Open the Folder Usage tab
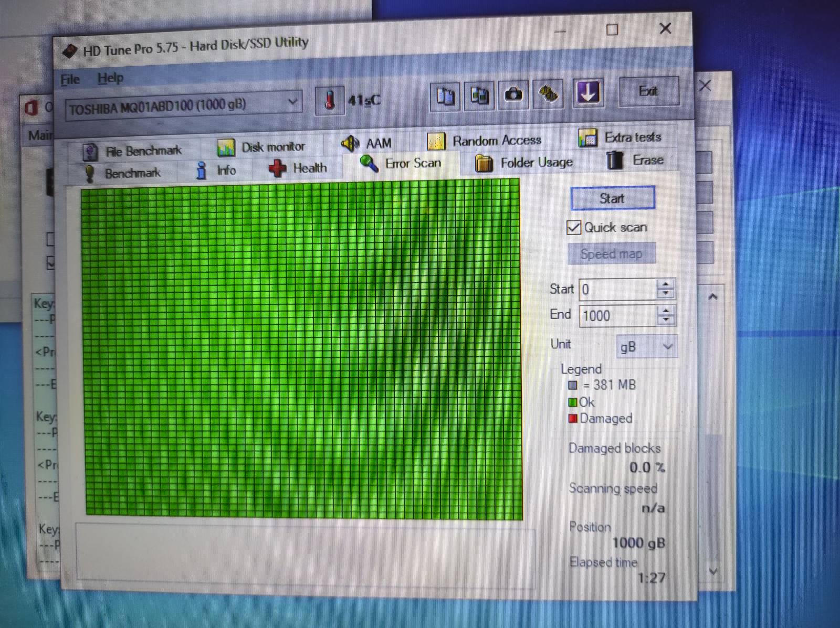The image size is (840, 628). tap(523, 163)
